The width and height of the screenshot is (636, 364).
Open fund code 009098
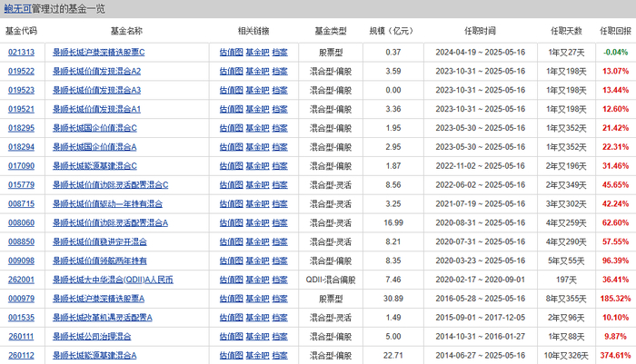click(x=22, y=261)
